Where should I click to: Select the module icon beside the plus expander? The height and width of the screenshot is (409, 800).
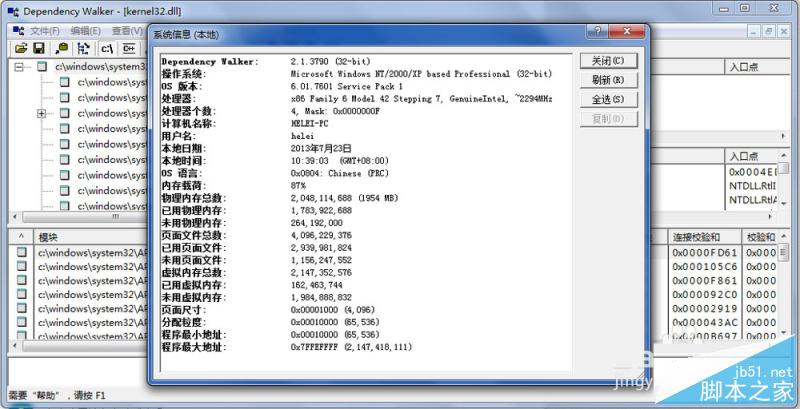tap(64, 113)
